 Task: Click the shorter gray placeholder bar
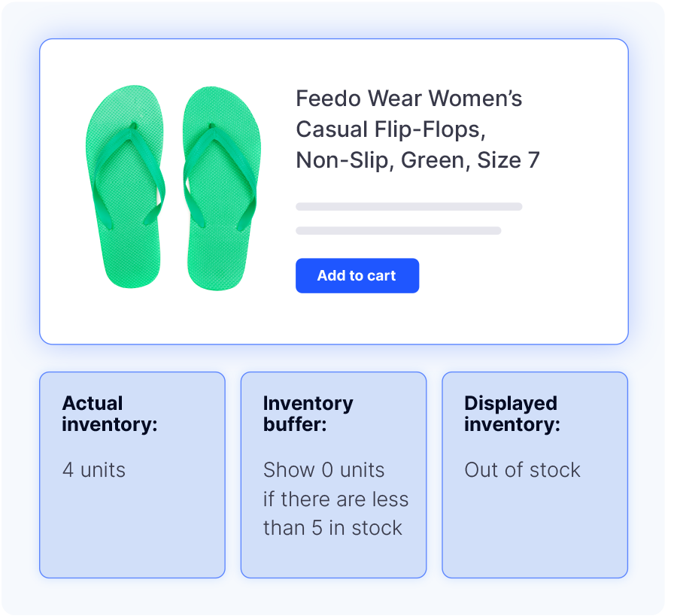point(398,230)
